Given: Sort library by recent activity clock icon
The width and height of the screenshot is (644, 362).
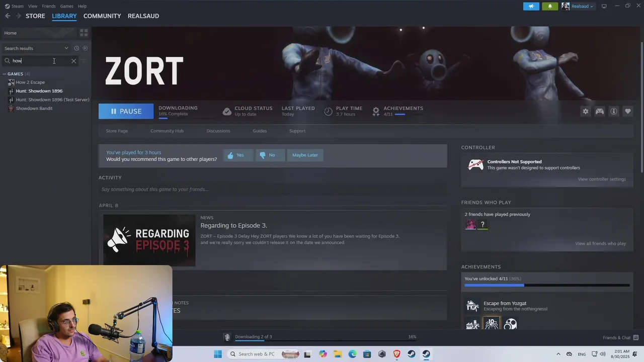Looking at the screenshot, I should click(x=76, y=48).
